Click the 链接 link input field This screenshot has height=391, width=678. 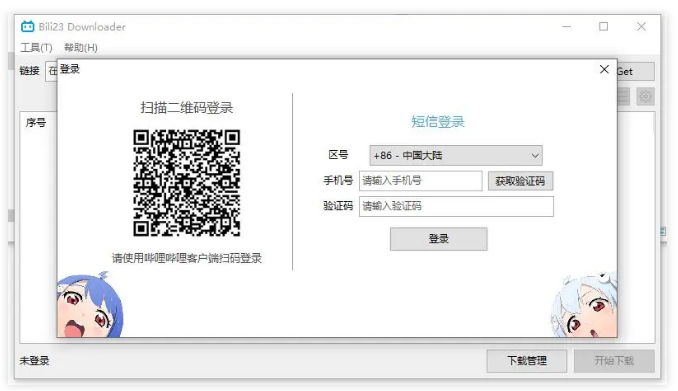(51, 71)
